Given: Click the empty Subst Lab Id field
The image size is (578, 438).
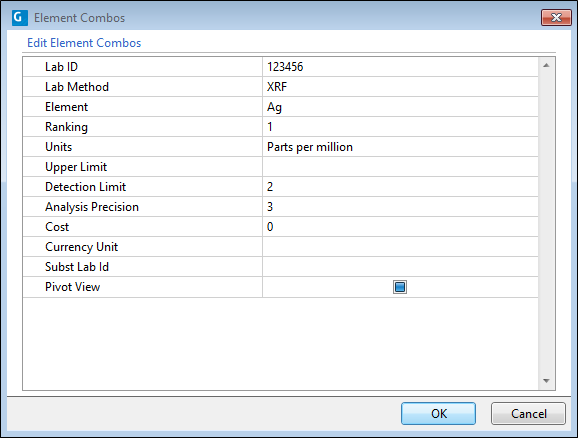Looking at the screenshot, I should [x=400, y=267].
